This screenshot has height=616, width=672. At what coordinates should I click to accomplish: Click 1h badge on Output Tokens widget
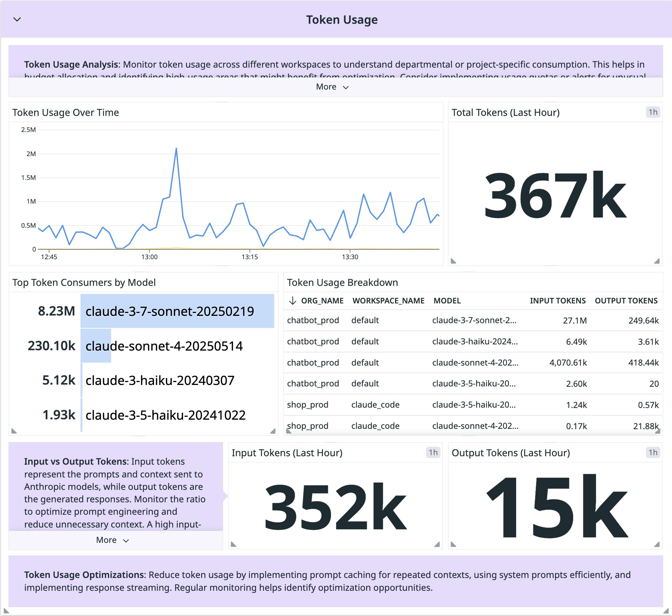click(653, 453)
